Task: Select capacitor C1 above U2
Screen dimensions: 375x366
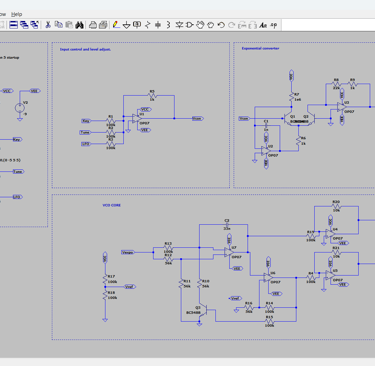Action: coord(266,125)
